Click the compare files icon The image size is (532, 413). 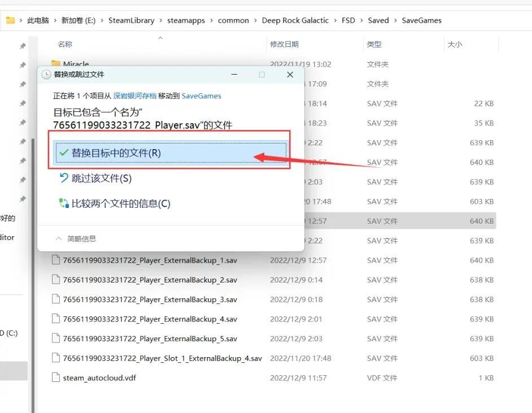click(64, 203)
